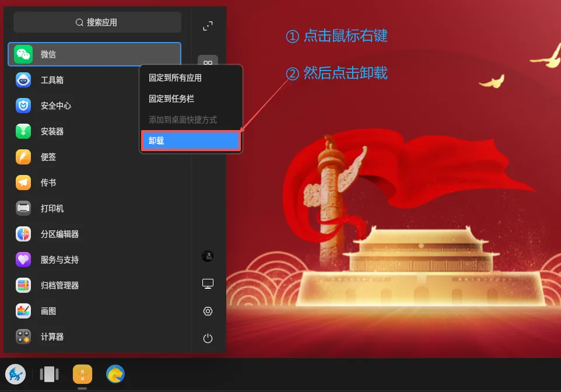Viewport: 561px width, 392px height.
Task: Select the 安装器 label
Action: pyautogui.click(x=52, y=131)
